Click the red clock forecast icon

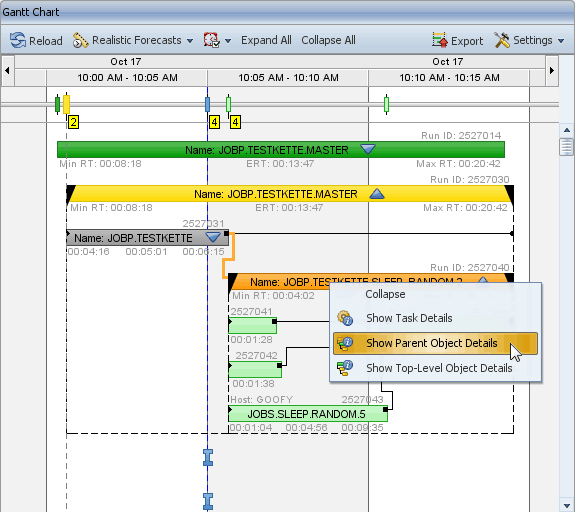212,40
